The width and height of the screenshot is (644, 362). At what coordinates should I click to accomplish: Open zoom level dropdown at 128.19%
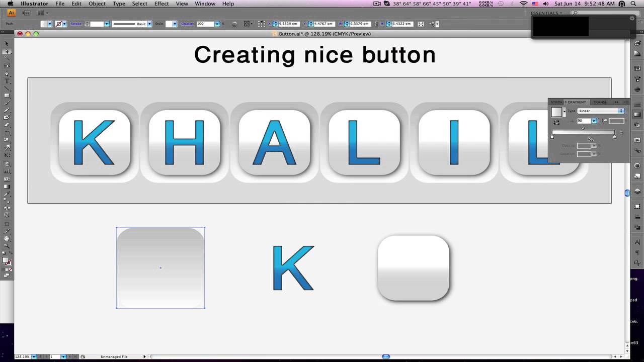(34, 356)
